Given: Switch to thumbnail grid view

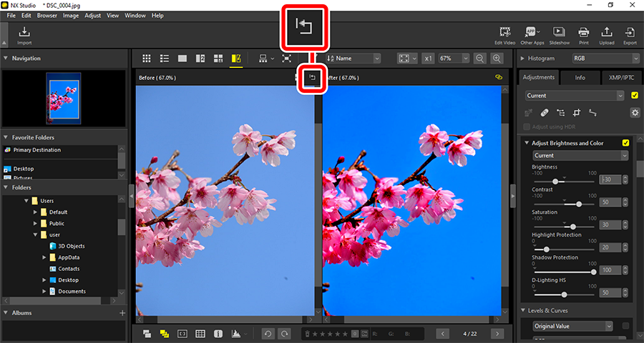Looking at the screenshot, I should pos(147,59).
